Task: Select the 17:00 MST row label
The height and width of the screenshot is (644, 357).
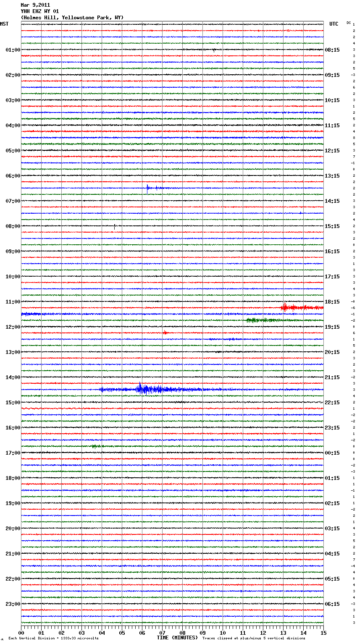Action: click(x=13, y=453)
